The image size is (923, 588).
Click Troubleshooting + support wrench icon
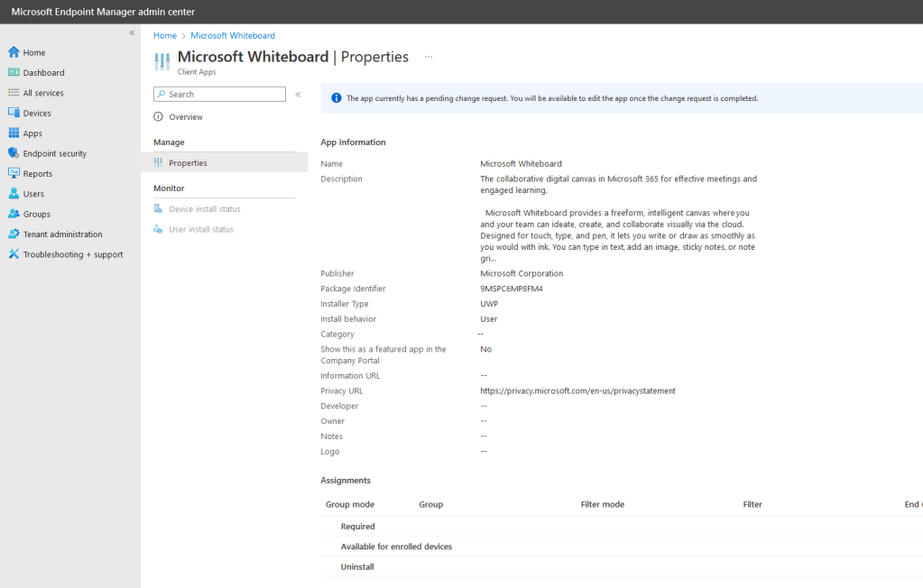click(14, 254)
